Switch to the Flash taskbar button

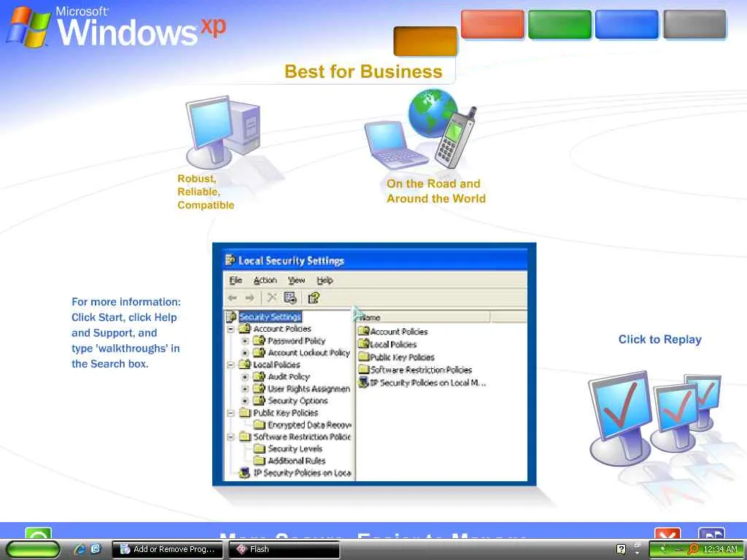[284, 549]
